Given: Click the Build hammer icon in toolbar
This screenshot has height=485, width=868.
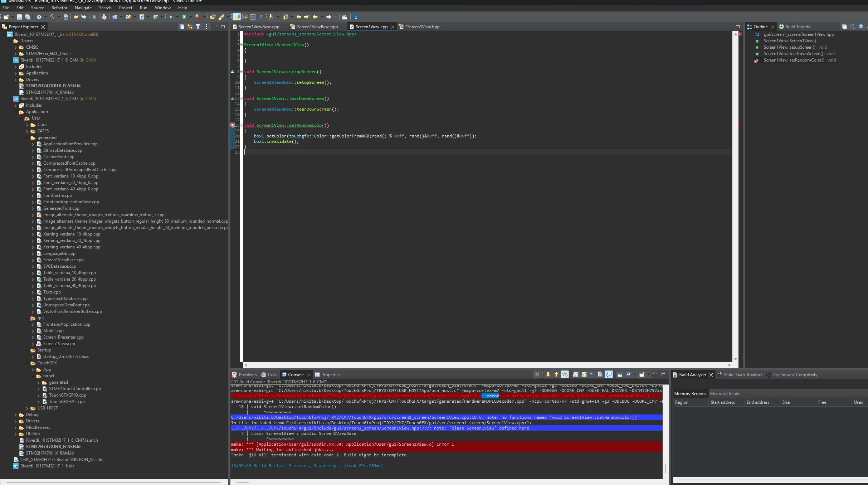Looking at the screenshot, I should coord(52,17).
